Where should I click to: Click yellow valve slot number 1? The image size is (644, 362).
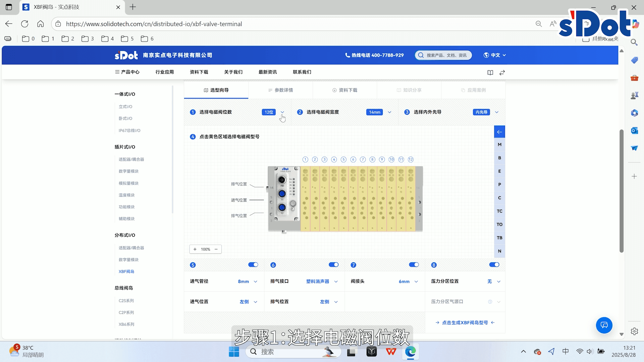click(x=305, y=199)
